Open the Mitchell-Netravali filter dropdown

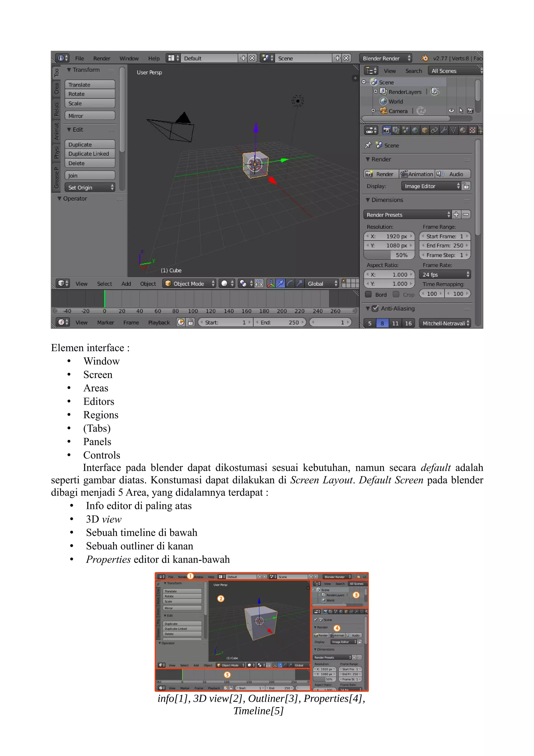coord(445,323)
